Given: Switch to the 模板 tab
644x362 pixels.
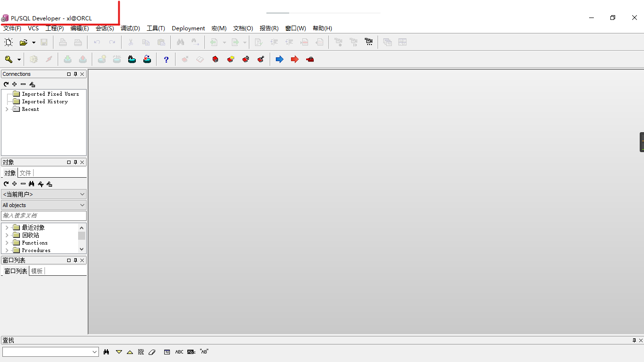Looking at the screenshot, I should 37,271.
